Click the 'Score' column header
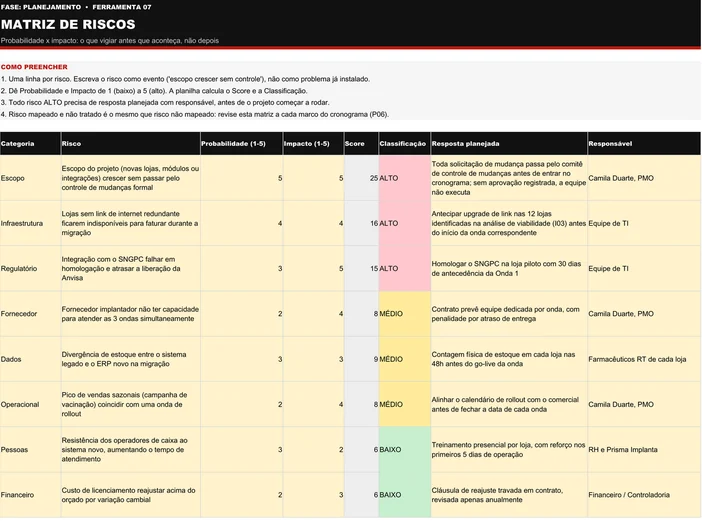The image size is (702, 521). click(x=361, y=144)
